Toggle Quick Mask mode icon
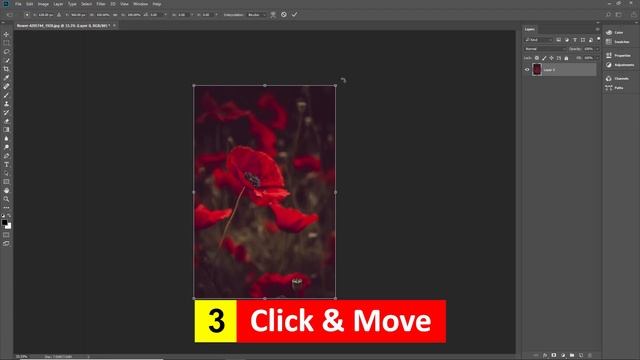Screen dimensions: 640x360 tap(6, 235)
